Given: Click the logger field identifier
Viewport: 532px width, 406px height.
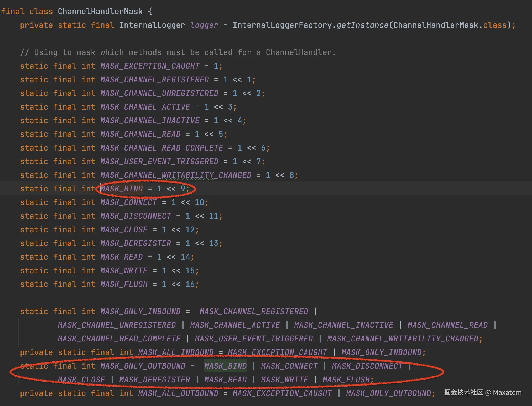Looking at the screenshot, I should [x=204, y=25].
